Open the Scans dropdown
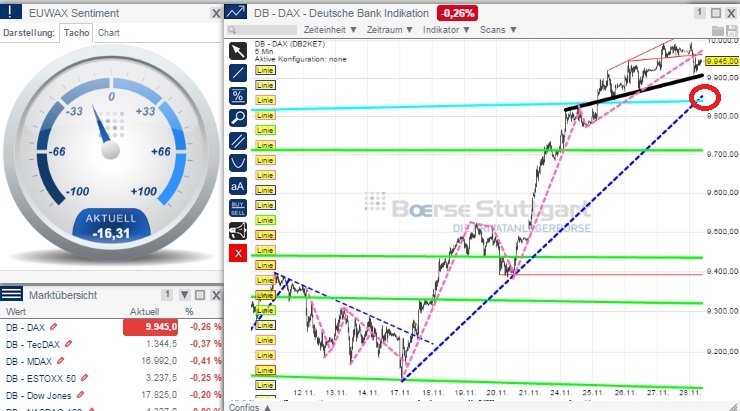This screenshot has height=411, width=740. coord(498,30)
